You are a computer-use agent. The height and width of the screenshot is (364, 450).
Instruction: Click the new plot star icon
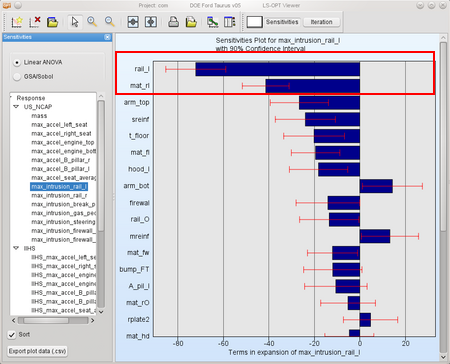17,22
